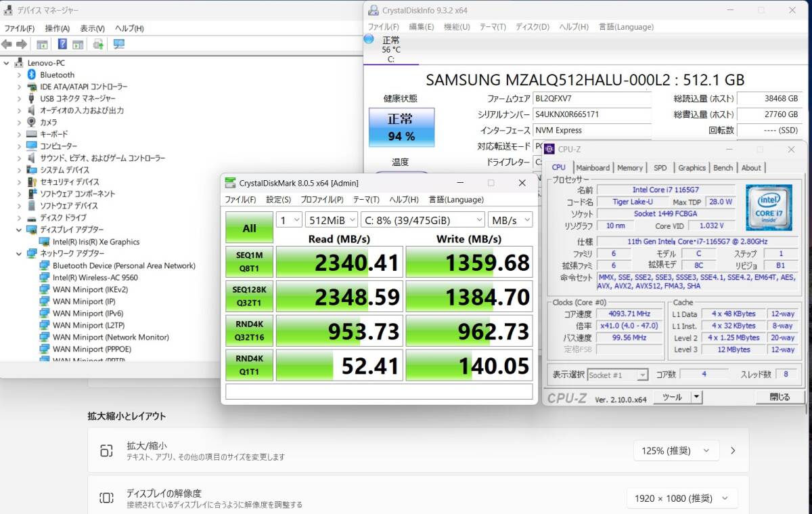Viewport: 812px width, 514px height.
Task: Collapse the Lenovo-PC root node
Action: pos(7,63)
